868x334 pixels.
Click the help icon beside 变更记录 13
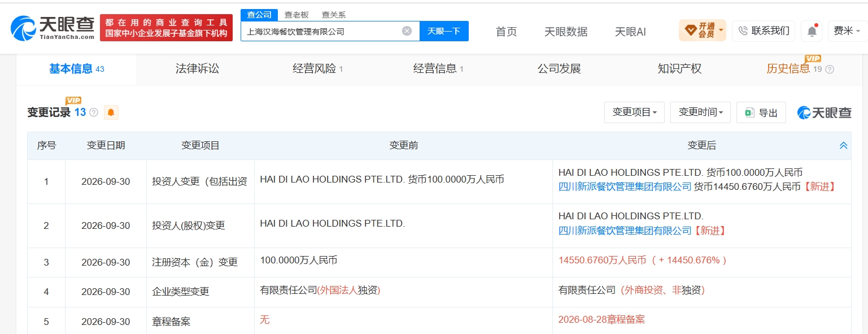(x=94, y=112)
